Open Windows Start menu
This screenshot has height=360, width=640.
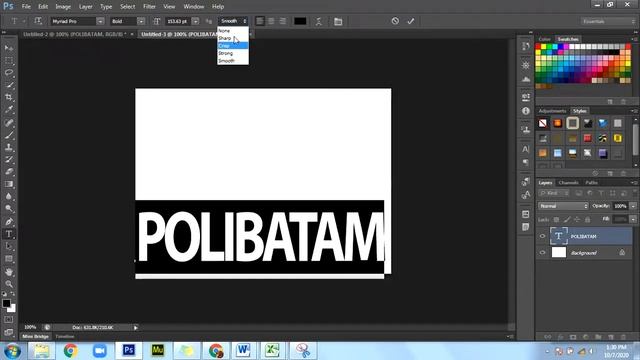(13, 351)
